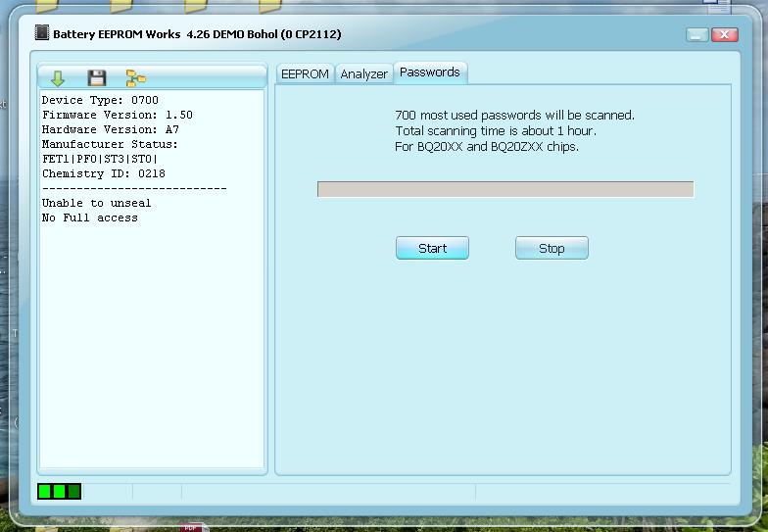
Task: Click the PDF file icon on the desktop
Action: coord(190,527)
